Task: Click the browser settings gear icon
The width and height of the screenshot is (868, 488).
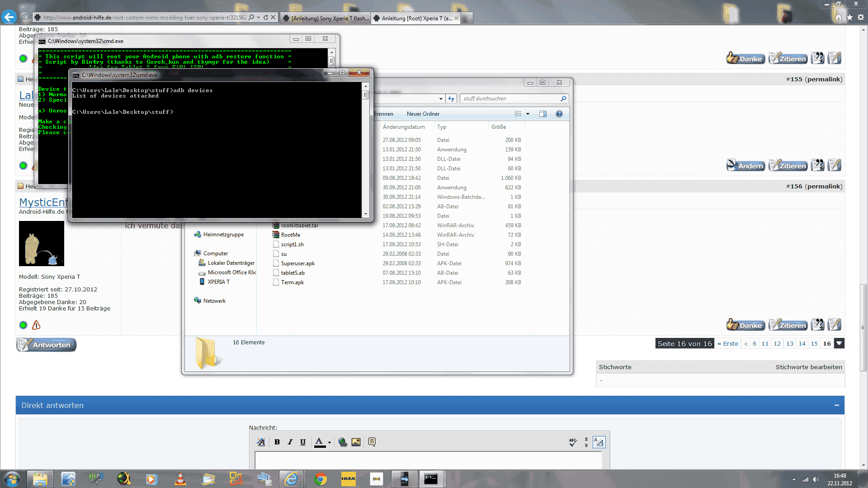Action: point(861,17)
